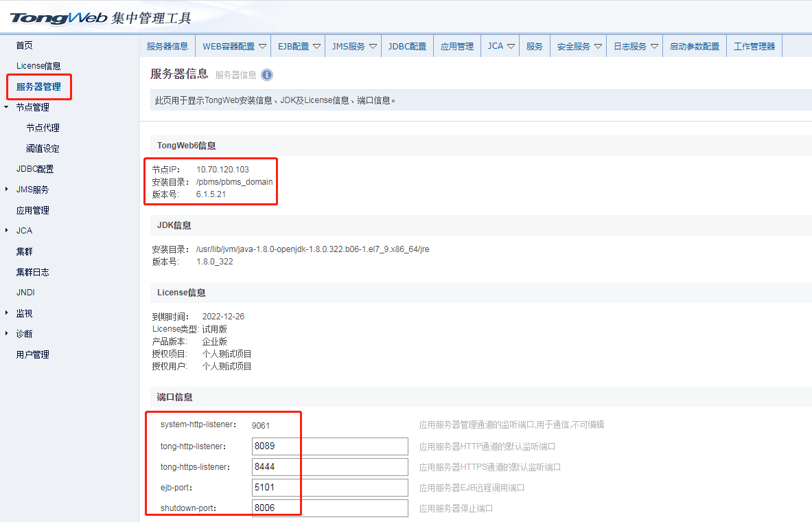Open JCA top menu dropdown arrow

[x=511, y=47]
